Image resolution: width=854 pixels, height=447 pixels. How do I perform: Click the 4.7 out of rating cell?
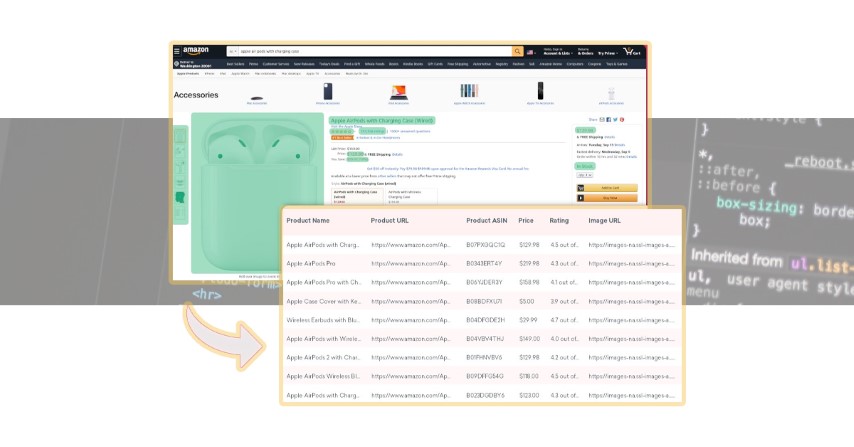click(564, 320)
